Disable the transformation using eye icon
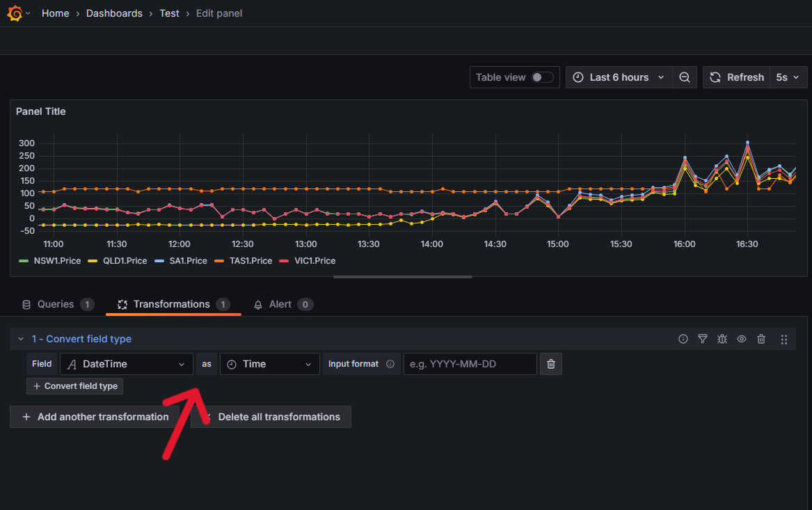Image resolution: width=812 pixels, height=510 pixels. (742, 339)
